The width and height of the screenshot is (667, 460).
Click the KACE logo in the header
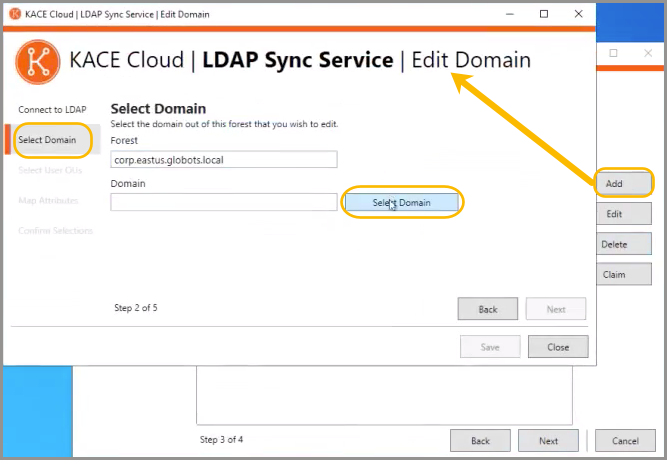[x=37, y=61]
